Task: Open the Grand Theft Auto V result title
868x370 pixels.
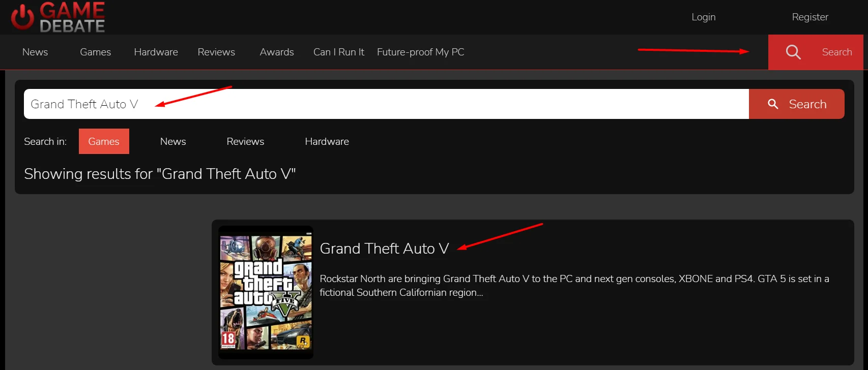Action: tap(384, 249)
